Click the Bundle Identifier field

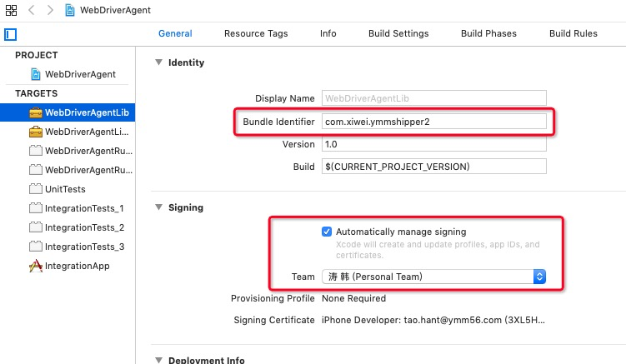tap(434, 122)
